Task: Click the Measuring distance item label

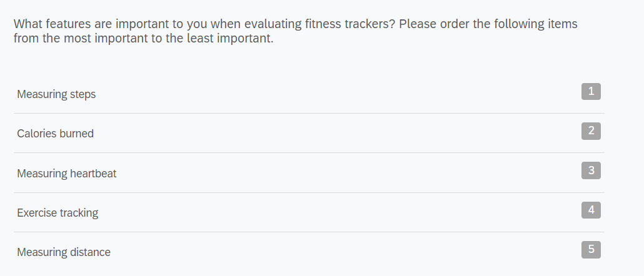Action: point(63,252)
